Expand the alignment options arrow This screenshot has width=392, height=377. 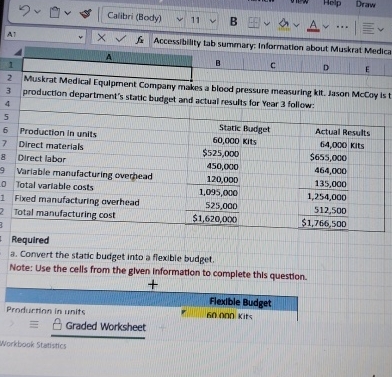381,29
